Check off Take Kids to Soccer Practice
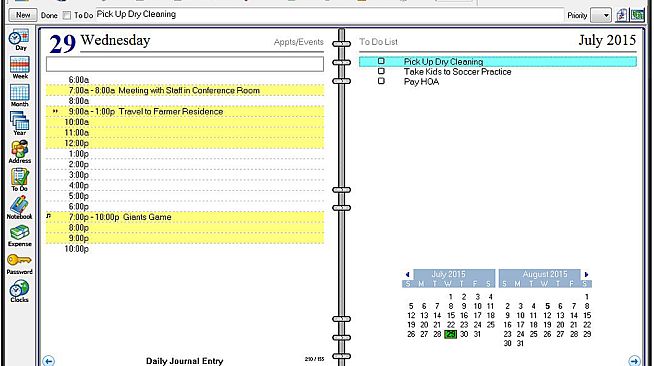 coord(381,71)
